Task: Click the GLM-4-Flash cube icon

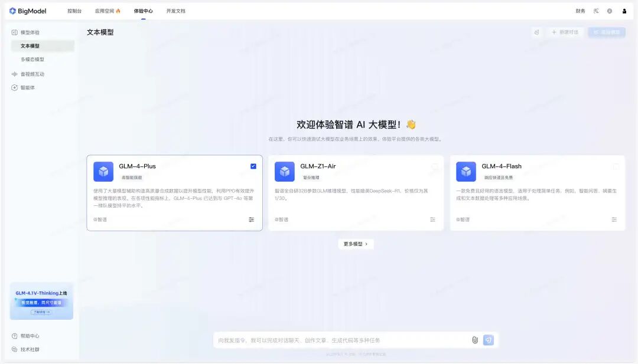Action: coord(466,172)
